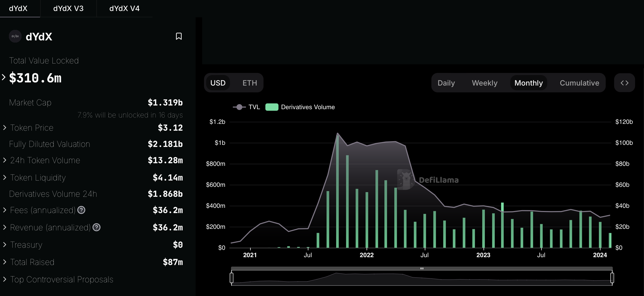This screenshot has height=296, width=644.
Task: Set chart interval to Daily
Action: pos(446,83)
